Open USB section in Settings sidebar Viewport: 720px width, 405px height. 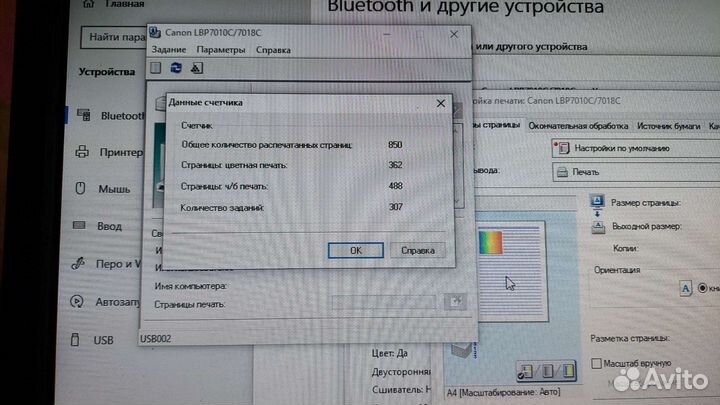click(x=92, y=340)
